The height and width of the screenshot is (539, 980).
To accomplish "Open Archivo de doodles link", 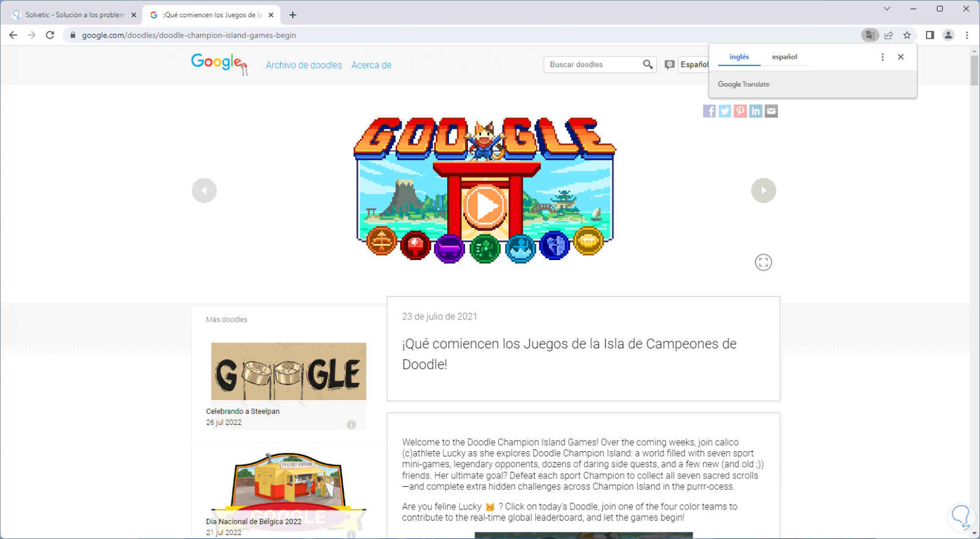I will coord(304,65).
